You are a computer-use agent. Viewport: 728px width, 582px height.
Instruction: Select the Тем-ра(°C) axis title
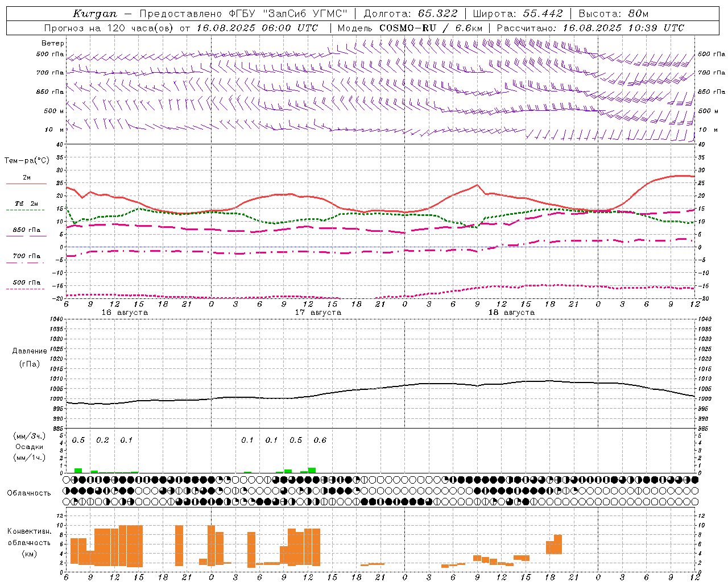point(27,161)
